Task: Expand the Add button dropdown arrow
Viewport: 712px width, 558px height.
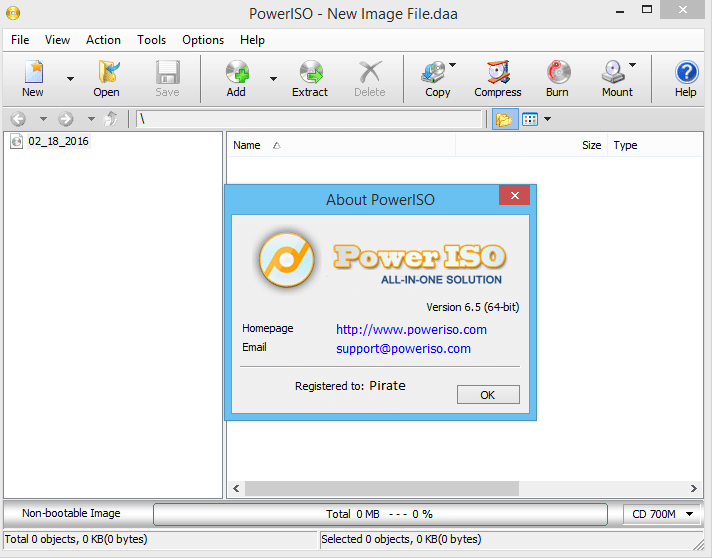Action: point(273,79)
